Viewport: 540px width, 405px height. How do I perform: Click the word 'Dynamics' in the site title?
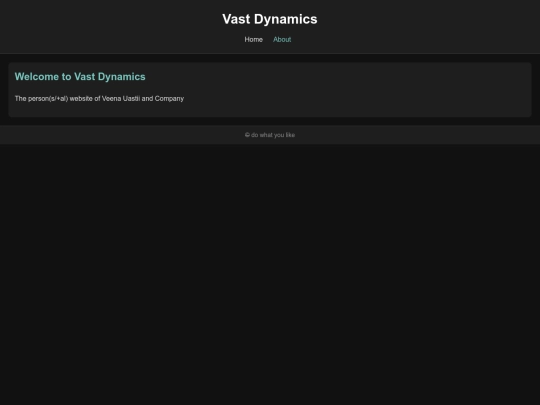point(285,19)
